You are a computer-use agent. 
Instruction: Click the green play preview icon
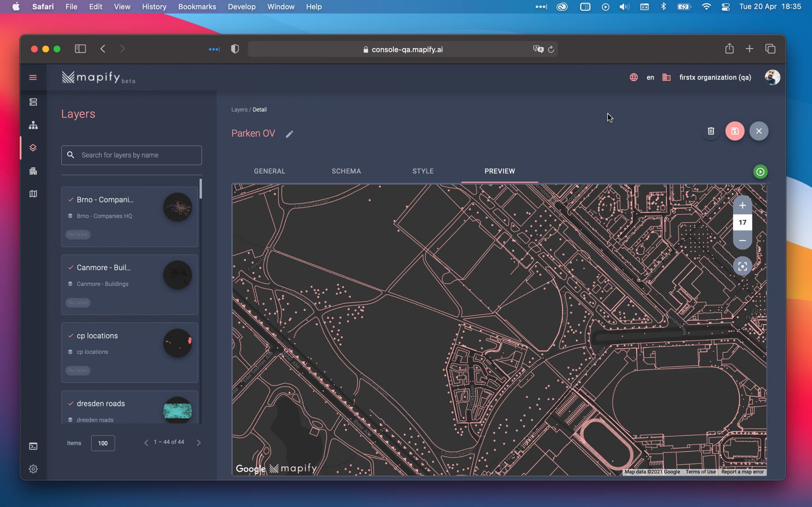tap(760, 172)
